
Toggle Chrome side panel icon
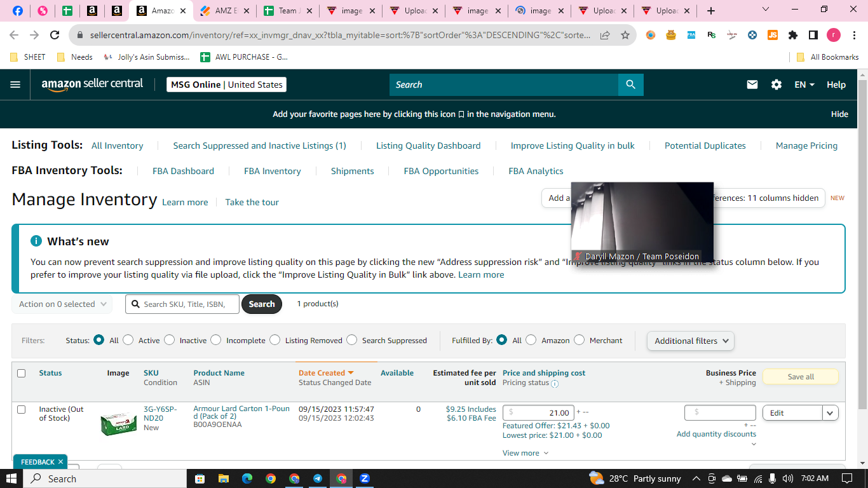coord(813,35)
